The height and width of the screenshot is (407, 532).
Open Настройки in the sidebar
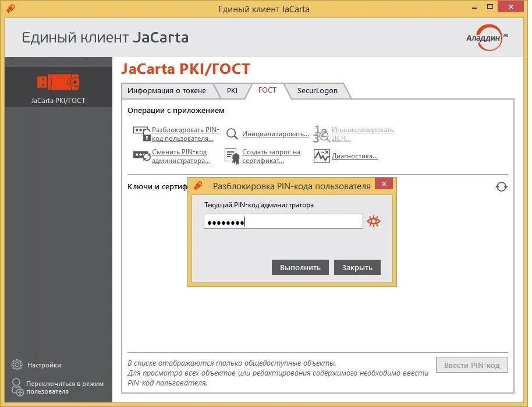44,365
